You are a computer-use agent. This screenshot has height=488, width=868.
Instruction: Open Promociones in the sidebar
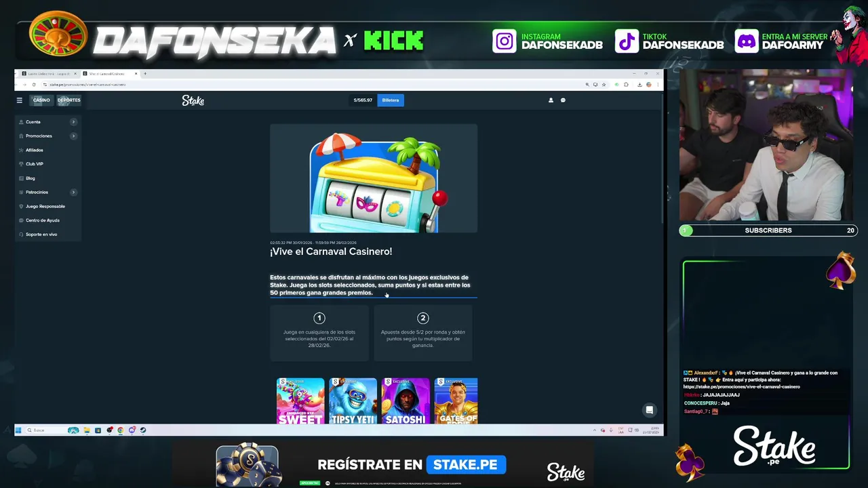coord(39,136)
